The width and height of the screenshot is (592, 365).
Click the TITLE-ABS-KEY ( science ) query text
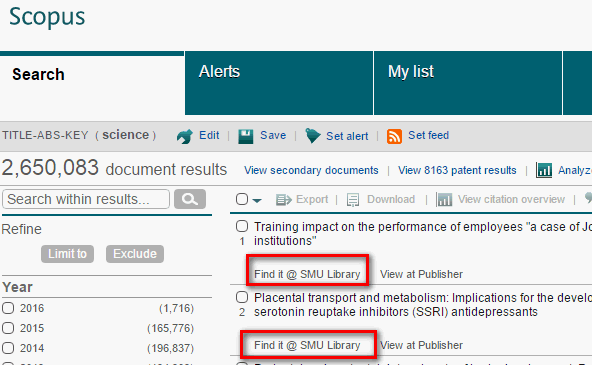coord(79,135)
